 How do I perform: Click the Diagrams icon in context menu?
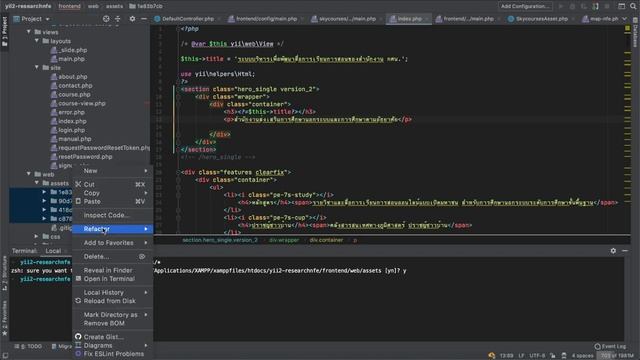pos(78,345)
